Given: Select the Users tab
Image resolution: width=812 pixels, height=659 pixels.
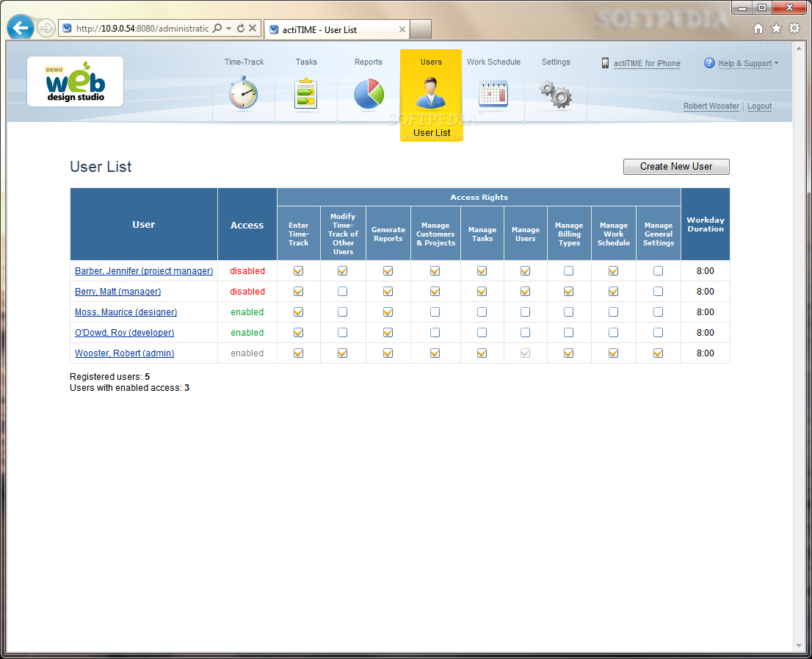Looking at the screenshot, I should (431, 94).
